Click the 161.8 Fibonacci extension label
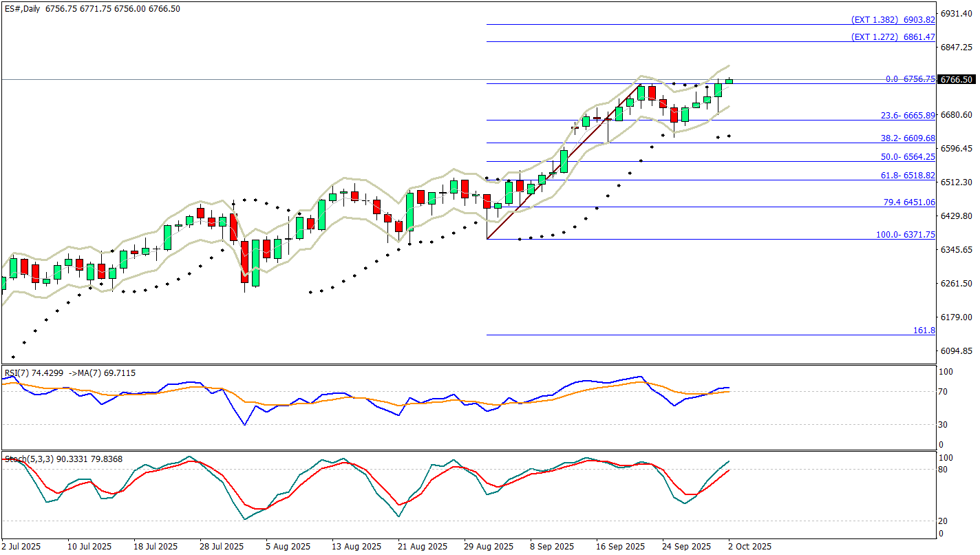This screenshot has height=555, width=980. [x=924, y=331]
